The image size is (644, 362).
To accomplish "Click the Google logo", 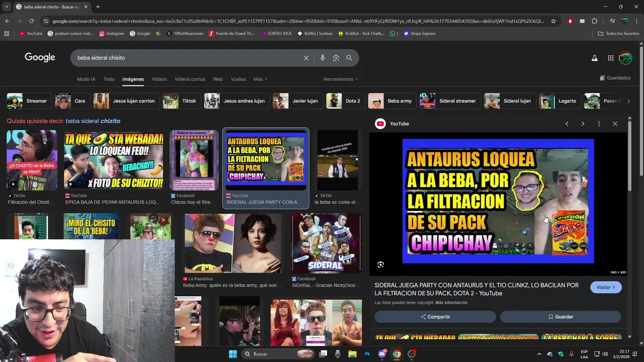I will coord(40,57).
